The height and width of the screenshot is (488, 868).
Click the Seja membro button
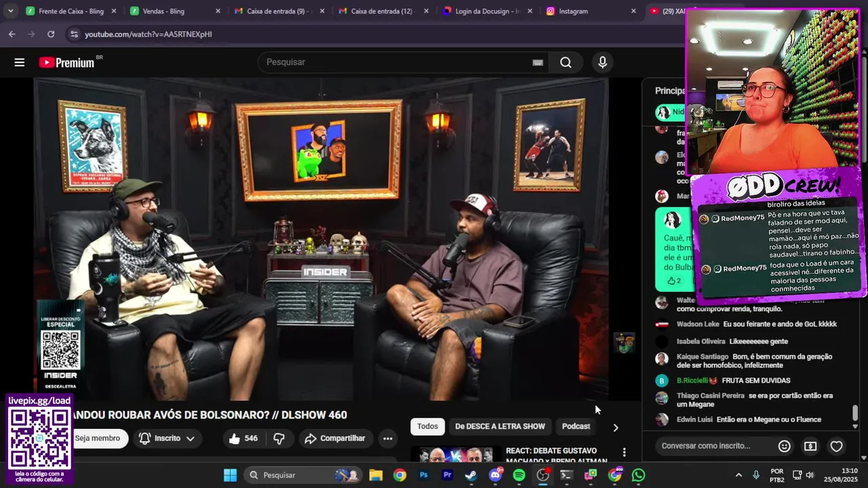(97, 439)
